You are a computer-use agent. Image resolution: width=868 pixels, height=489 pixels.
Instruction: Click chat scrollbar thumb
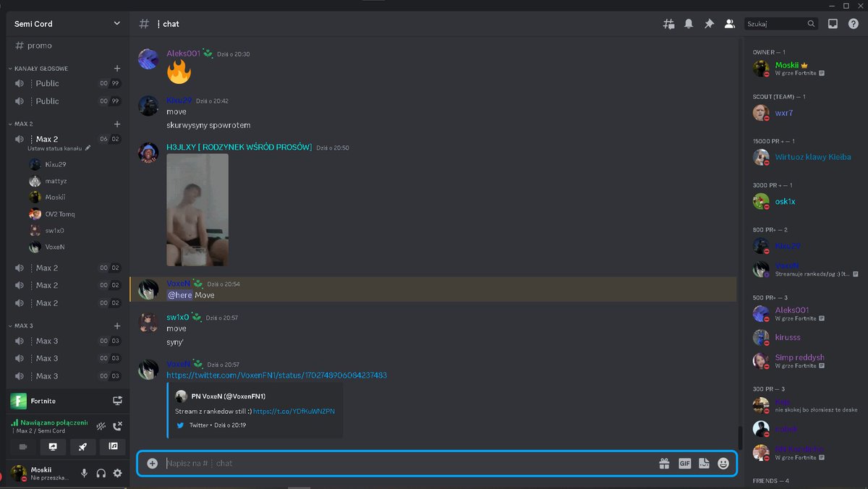739,438
